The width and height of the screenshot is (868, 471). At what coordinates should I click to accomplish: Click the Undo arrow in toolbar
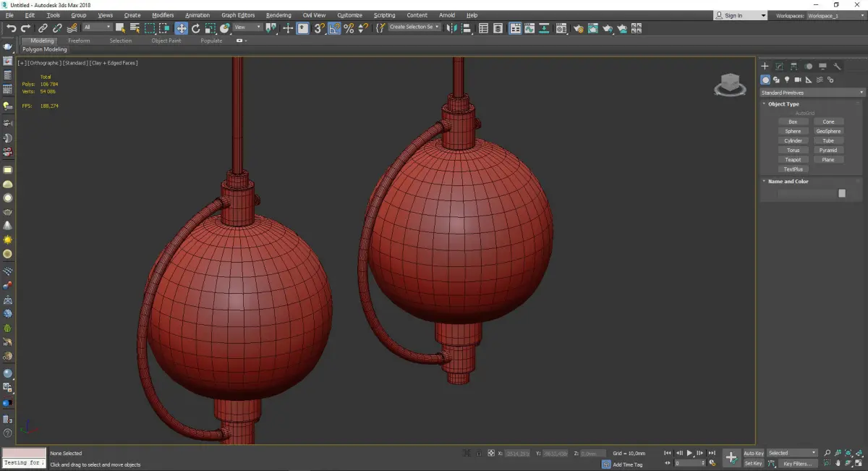11,28
